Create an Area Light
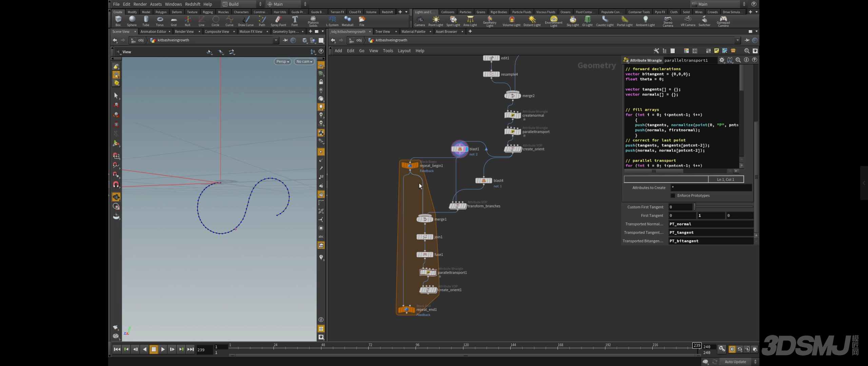The width and height of the screenshot is (868, 366). (x=470, y=21)
